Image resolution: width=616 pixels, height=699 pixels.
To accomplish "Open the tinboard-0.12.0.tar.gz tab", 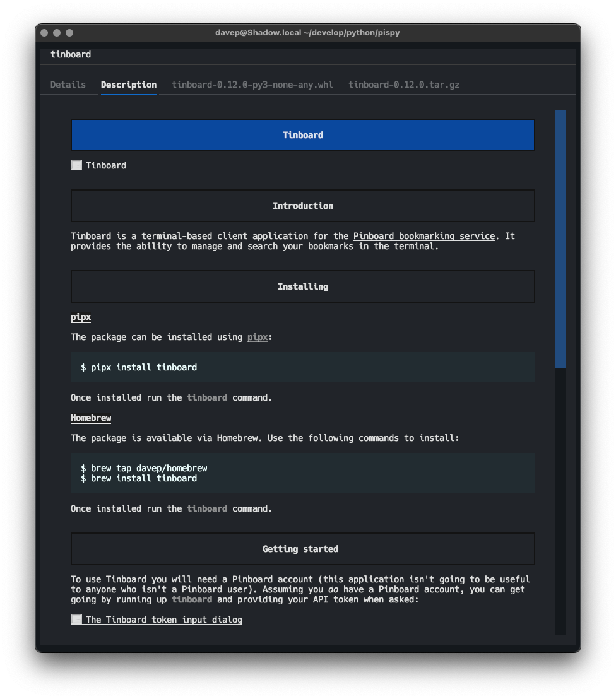I will [403, 84].
